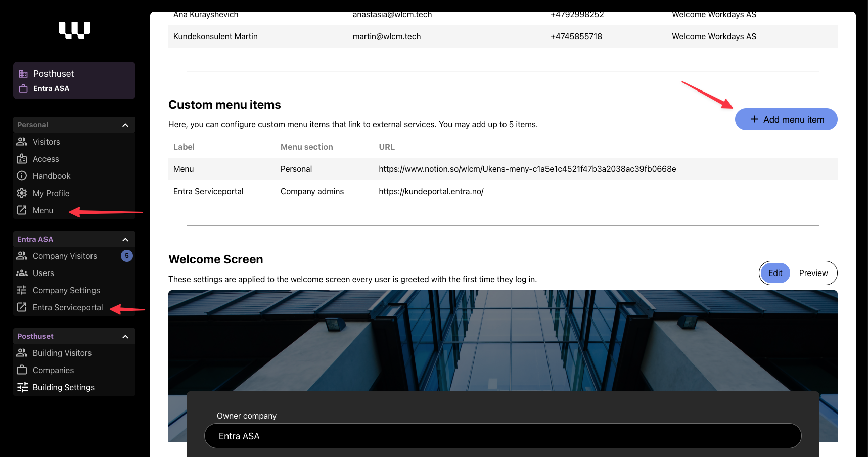The image size is (868, 457).
Task: Click the Companies briefcase icon
Action: 22,370
